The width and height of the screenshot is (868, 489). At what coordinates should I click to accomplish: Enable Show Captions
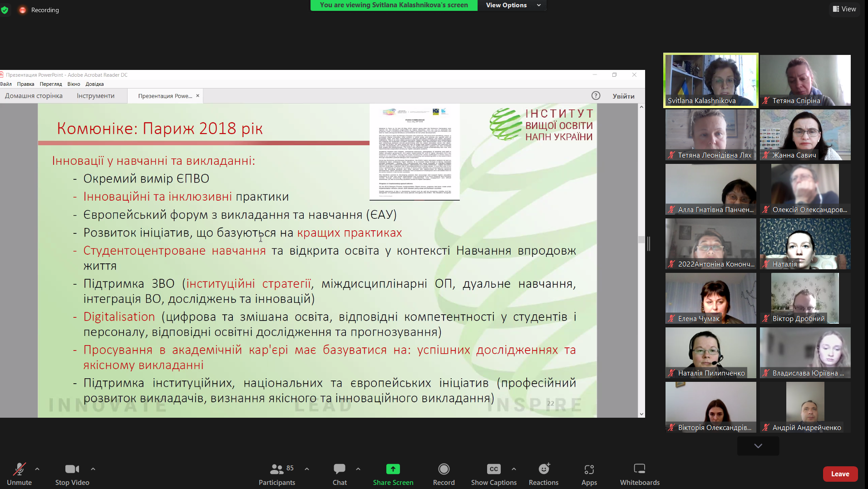493,474
